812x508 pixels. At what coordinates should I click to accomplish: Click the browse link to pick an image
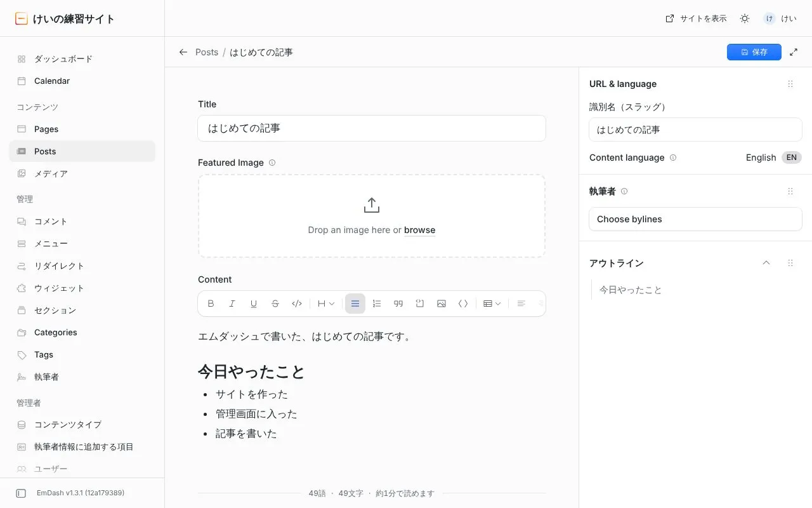[419, 230]
